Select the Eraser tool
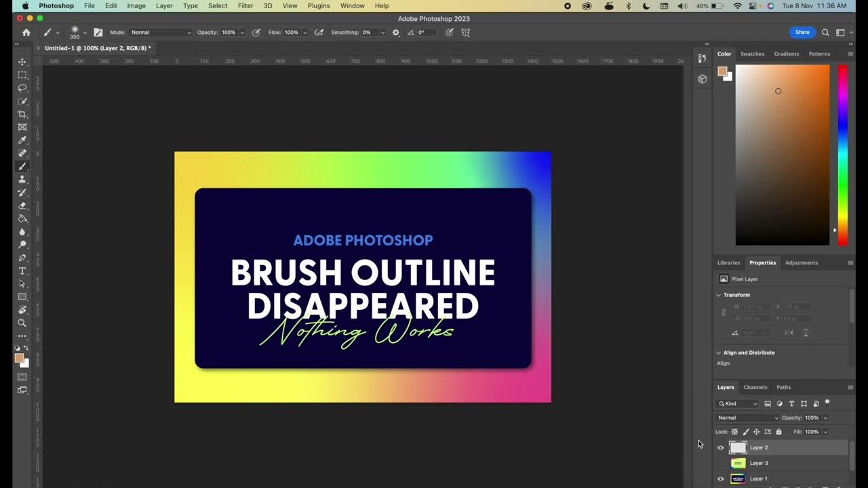 click(x=22, y=205)
